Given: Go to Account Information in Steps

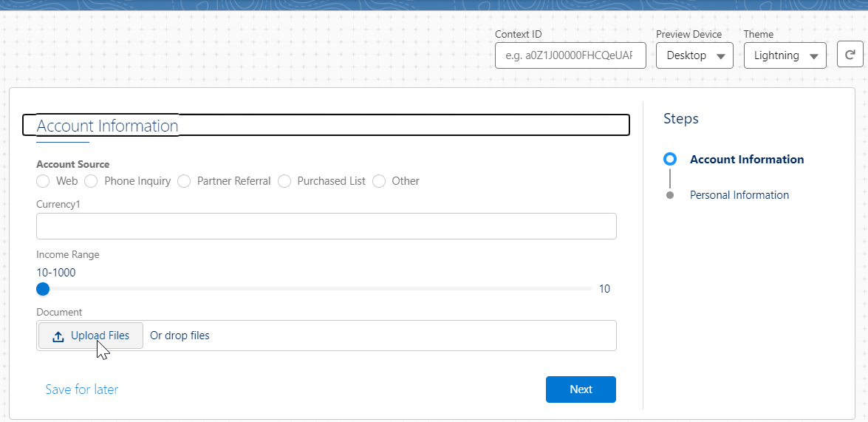Looking at the screenshot, I should tap(746, 160).
